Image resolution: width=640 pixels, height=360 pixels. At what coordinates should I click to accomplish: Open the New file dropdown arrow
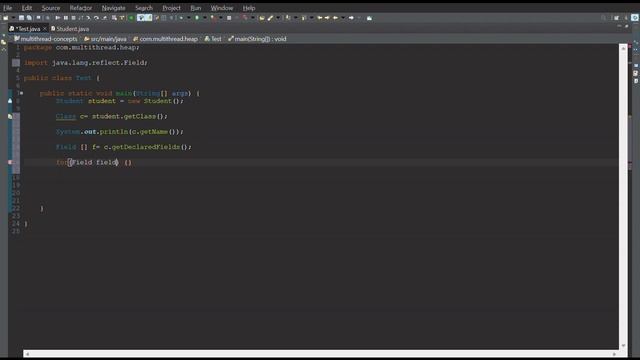13,18
